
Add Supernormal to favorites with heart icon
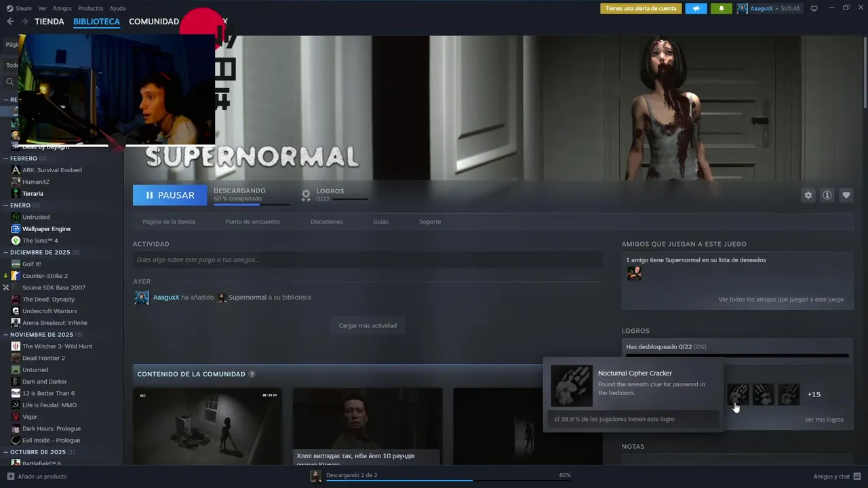(x=846, y=195)
